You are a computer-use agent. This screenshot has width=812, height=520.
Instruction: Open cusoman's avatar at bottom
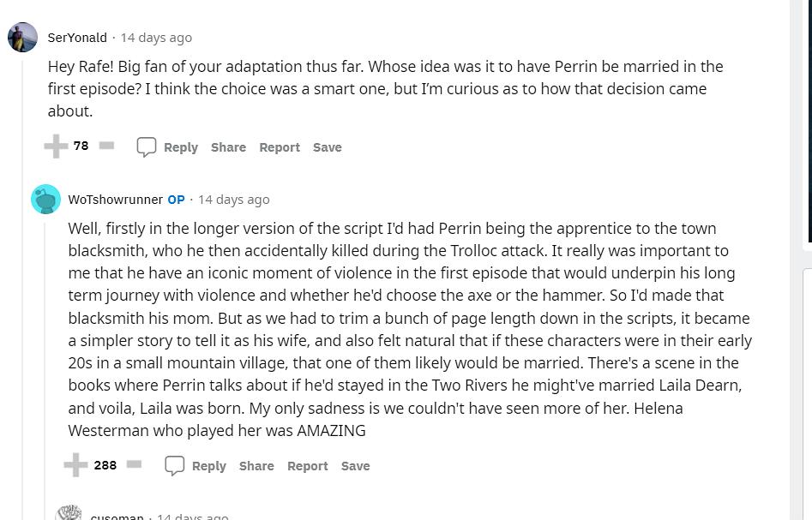(69, 512)
